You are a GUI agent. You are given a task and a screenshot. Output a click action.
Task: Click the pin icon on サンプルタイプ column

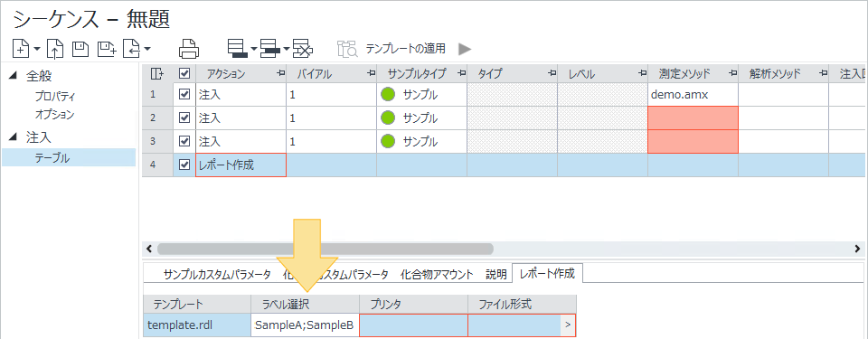pyautogui.click(x=461, y=73)
